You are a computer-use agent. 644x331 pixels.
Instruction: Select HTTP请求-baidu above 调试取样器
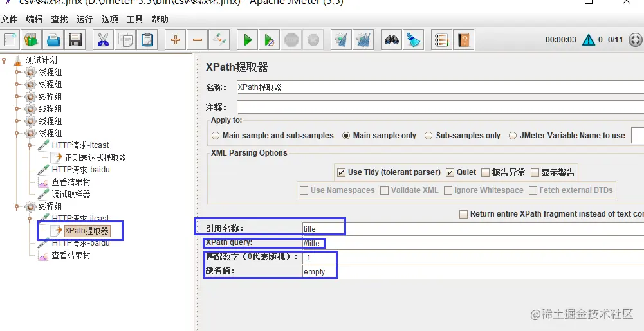pos(80,170)
